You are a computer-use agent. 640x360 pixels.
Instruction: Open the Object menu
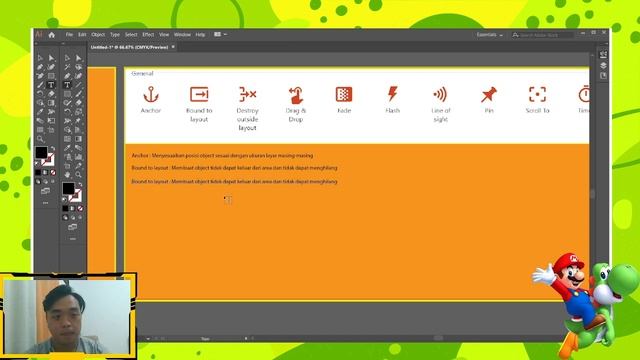pos(98,35)
